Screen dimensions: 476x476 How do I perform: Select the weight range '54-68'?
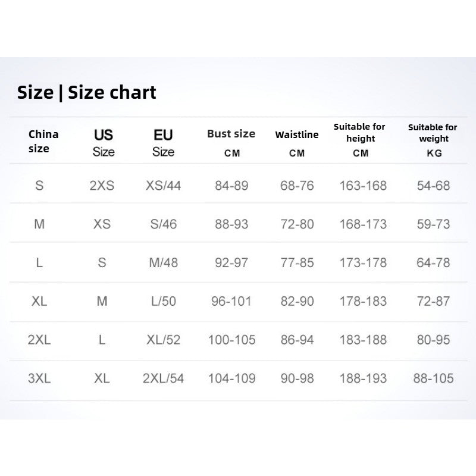click(x=434, y=186)
